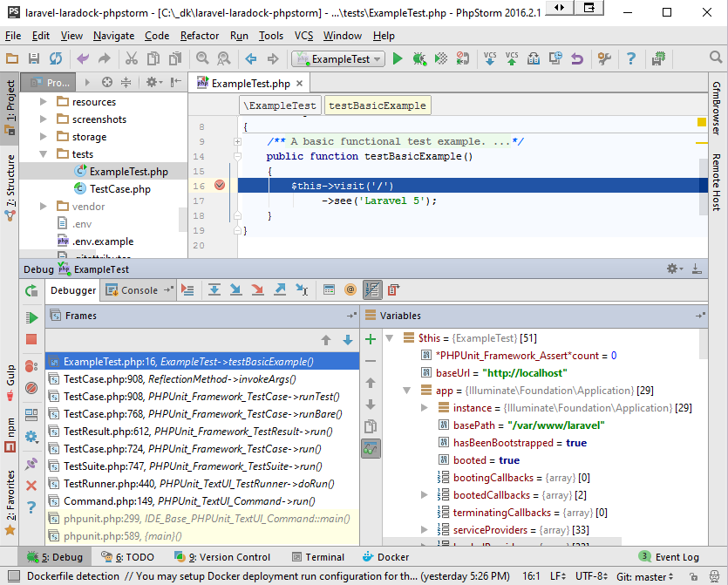Expand the serviceProviders array node

click(424, 530)
